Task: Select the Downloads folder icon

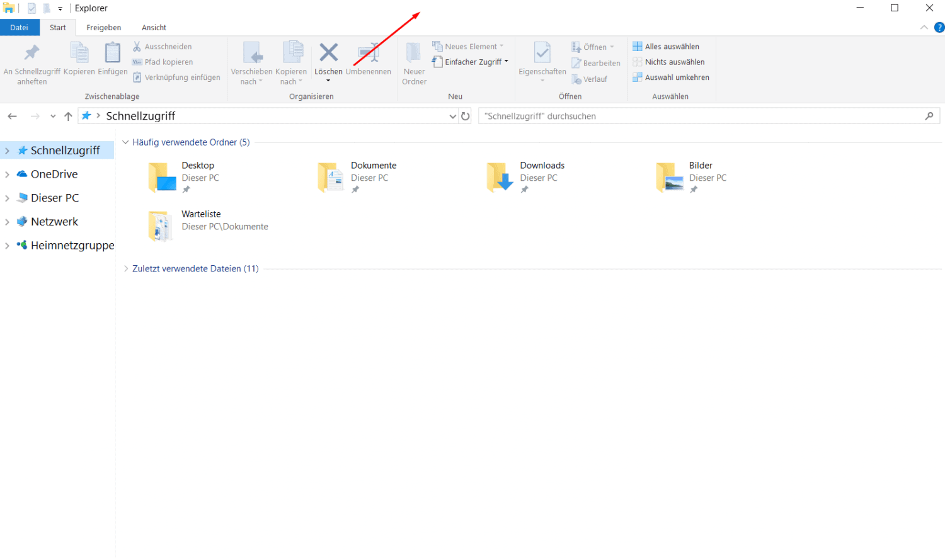Action: [x=500, y=176]
